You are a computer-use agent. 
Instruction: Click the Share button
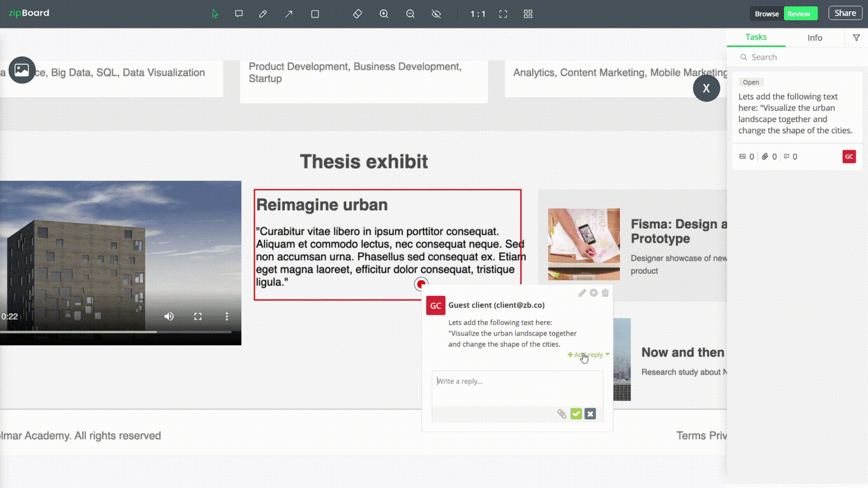pos(845,13)
